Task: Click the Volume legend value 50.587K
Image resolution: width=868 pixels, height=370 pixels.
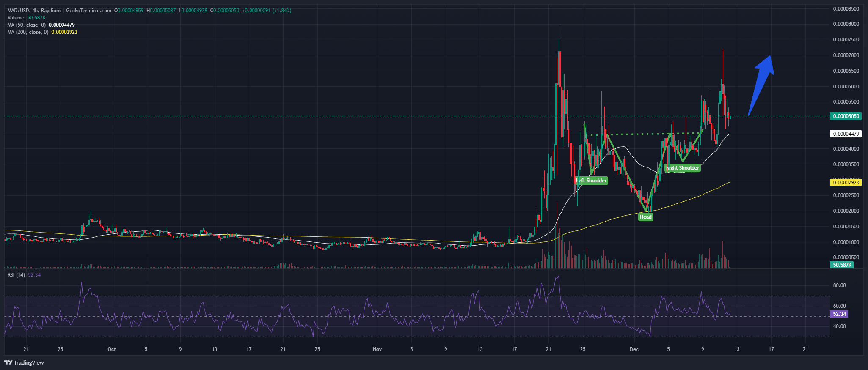Action: pyautogui.click(x=36, y=18)
